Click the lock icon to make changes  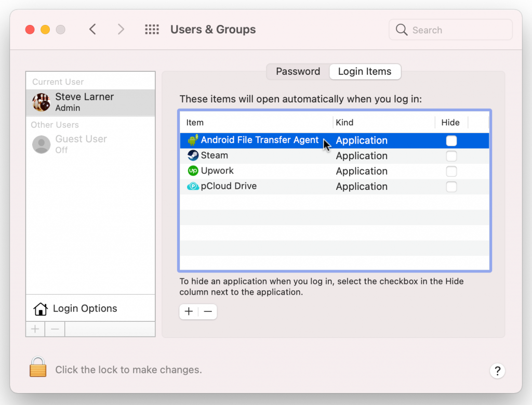pyautogui.click(x=37, y=367)
